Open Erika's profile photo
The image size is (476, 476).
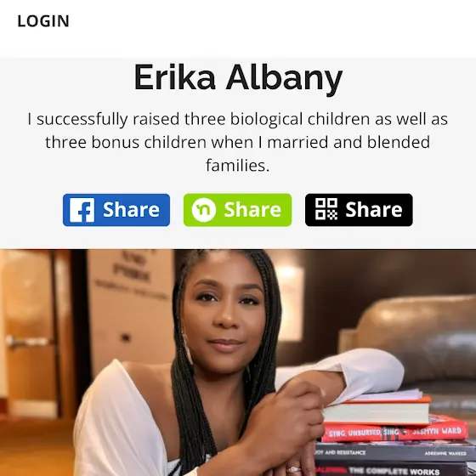(238, 362)
